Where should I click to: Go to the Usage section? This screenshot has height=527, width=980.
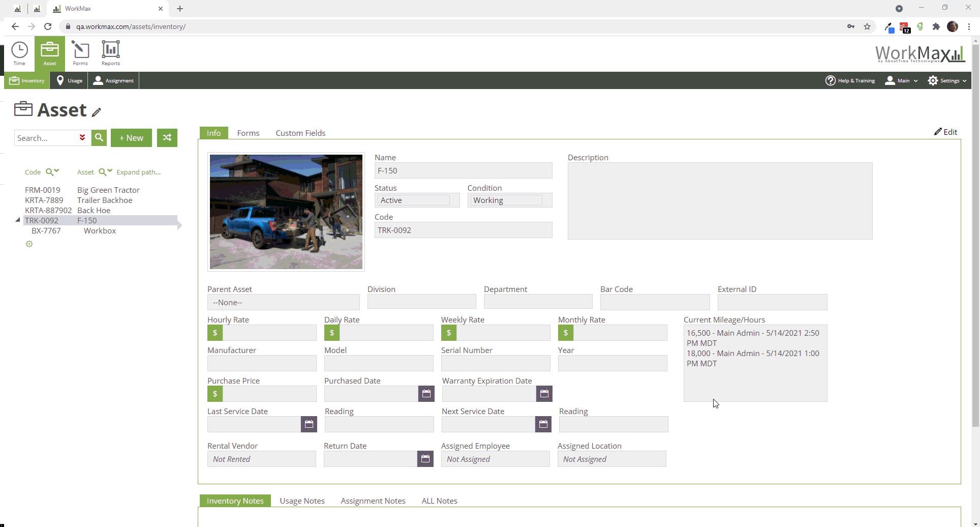pos(70,80)
